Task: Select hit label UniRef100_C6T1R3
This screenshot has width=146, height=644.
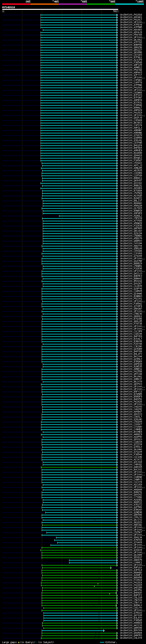Action: (x=131, y=55)
